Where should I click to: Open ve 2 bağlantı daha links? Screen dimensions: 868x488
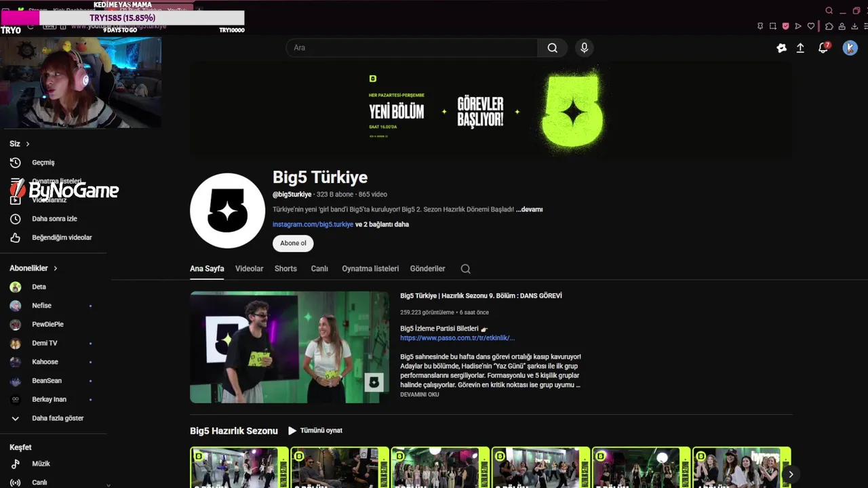382,224
